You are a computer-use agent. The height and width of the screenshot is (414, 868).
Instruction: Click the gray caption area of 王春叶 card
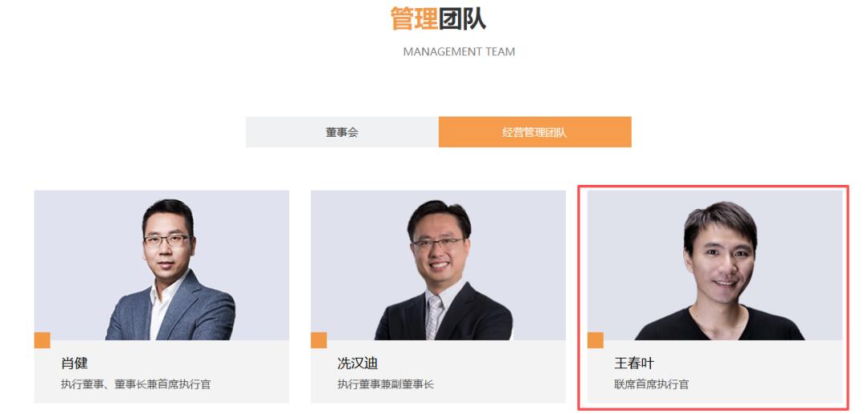pos(714,371)
